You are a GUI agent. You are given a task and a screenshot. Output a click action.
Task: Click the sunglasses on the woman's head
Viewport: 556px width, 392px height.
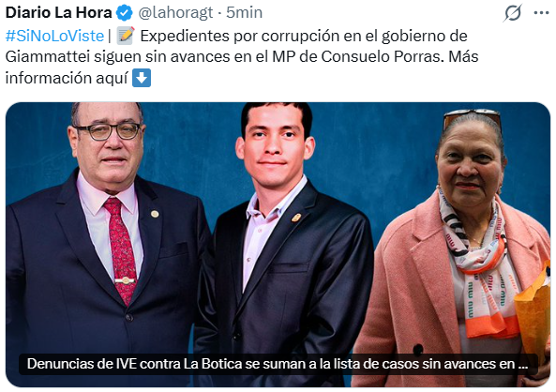[472, 117]
